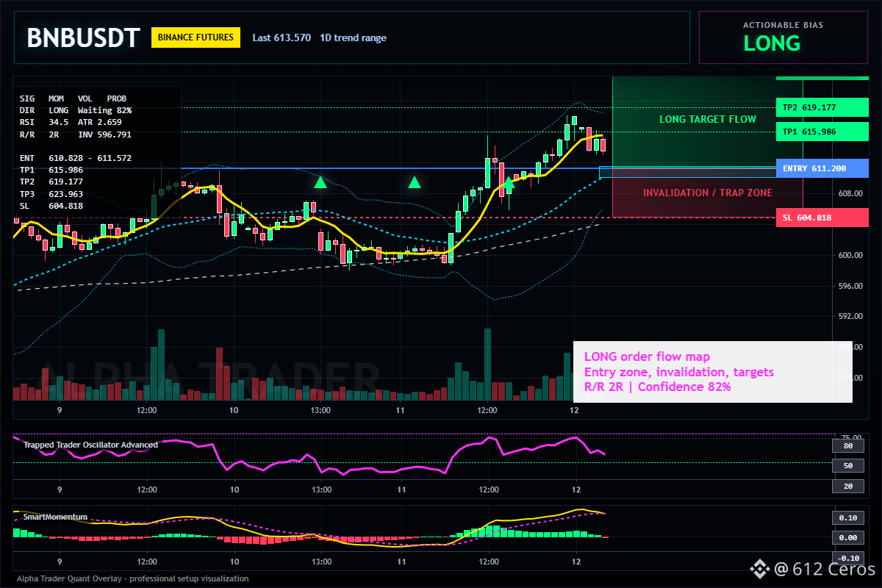Click the Trapped Trader Oscillator Advanced label

[x=90, y=445]
